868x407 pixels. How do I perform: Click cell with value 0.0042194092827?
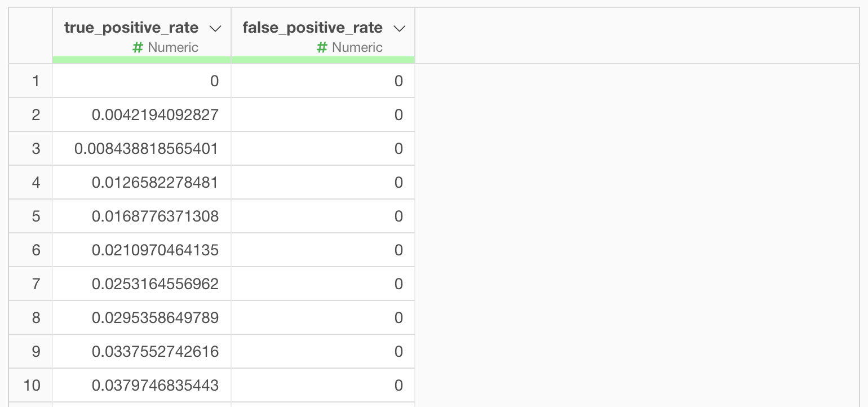click(x=141, y=115)
